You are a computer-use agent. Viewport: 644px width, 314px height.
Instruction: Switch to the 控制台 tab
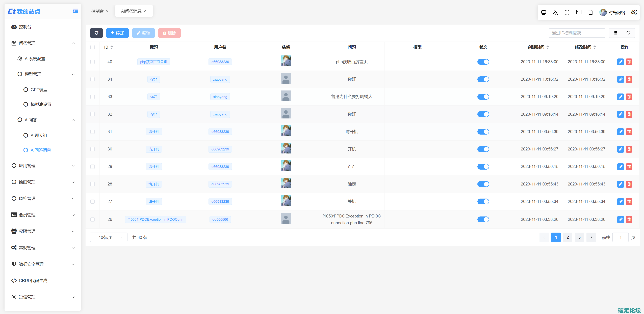coord(97,11)
